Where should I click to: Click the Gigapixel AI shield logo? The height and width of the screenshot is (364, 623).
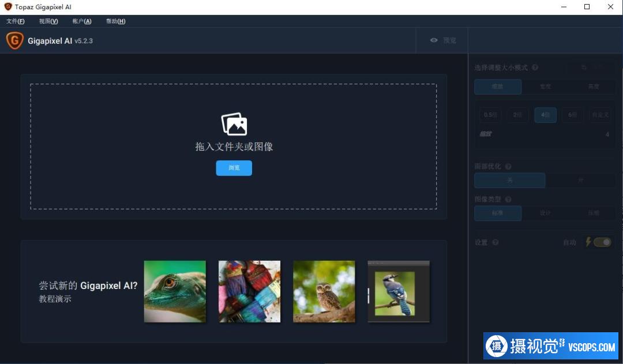pyautogui.click(x=14, y=40)
